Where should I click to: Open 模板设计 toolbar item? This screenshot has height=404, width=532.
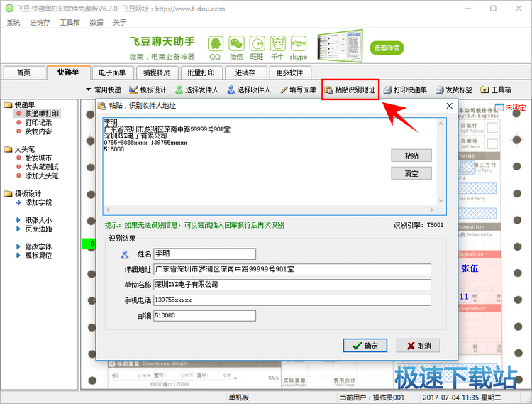point(148,90)
